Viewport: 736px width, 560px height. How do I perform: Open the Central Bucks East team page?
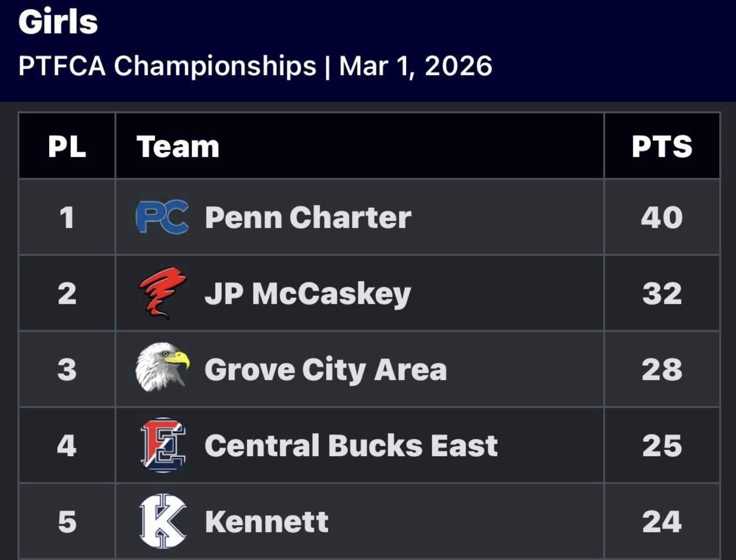[x=351, y=445]
